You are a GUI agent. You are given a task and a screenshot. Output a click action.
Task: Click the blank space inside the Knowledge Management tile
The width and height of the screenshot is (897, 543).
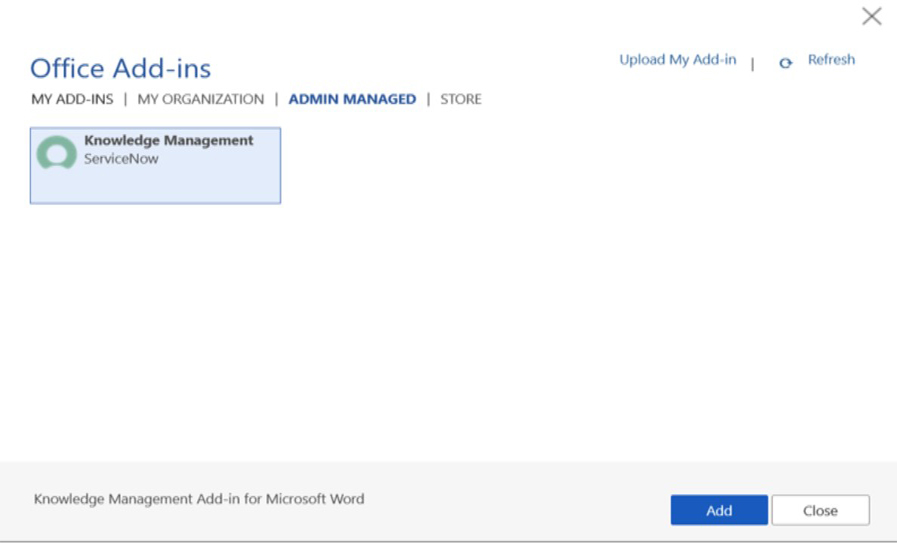[200, 185]
